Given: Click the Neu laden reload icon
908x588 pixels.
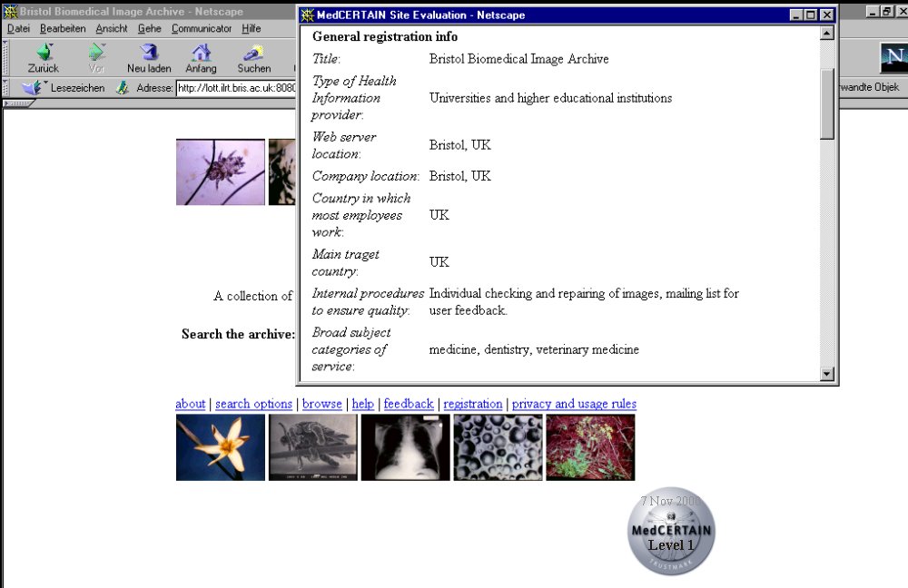Looking at the screenshot, I should tap(149, 53).
